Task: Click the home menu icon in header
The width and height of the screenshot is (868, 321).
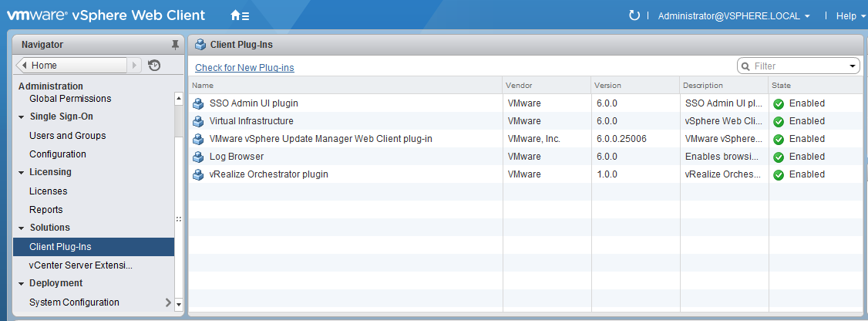Action: click(x=240, y=15)
